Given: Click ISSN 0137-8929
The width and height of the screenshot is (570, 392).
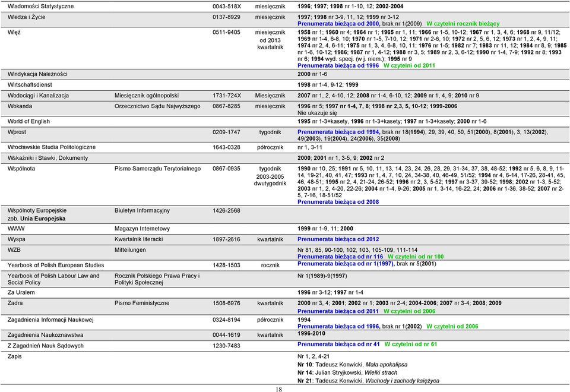Looking at the screenshot, I should pyautogui.click(x=226, y=17).
